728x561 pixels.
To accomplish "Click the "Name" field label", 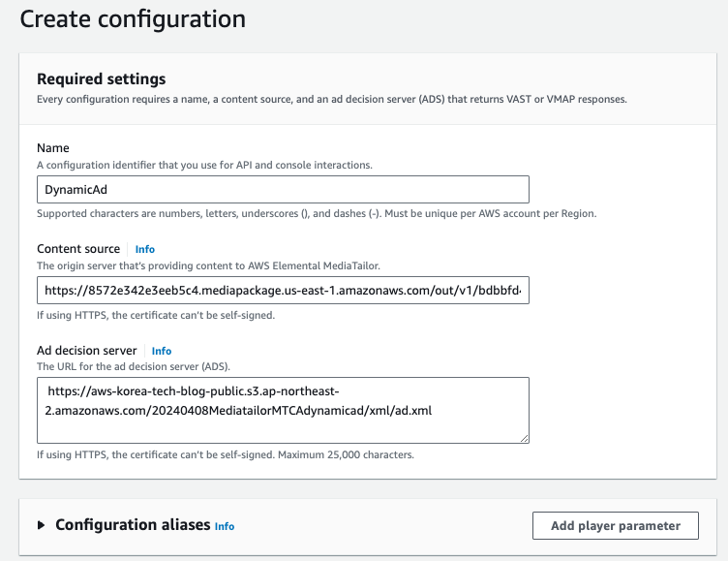I will pyautogui.click(x=53, y=148).
